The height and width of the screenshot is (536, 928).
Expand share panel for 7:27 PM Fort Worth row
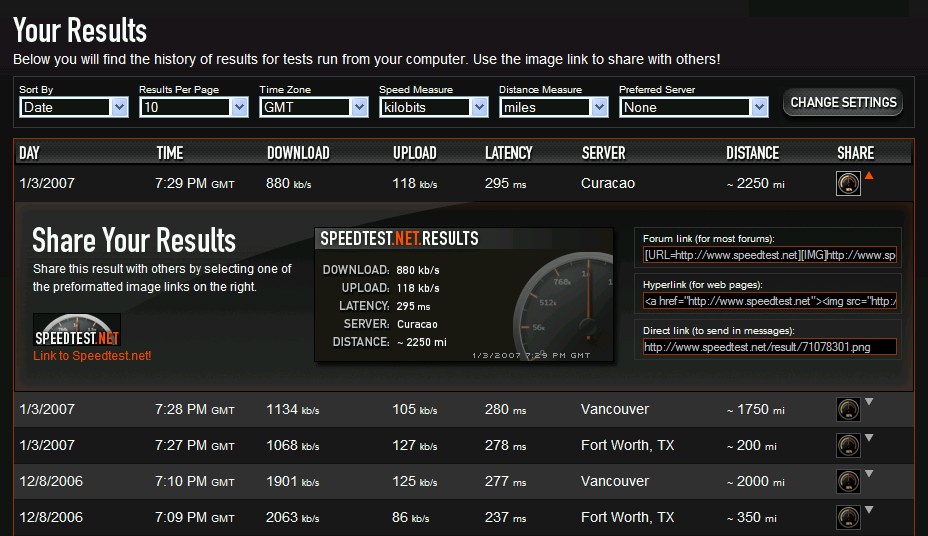[x=869, y=438]
